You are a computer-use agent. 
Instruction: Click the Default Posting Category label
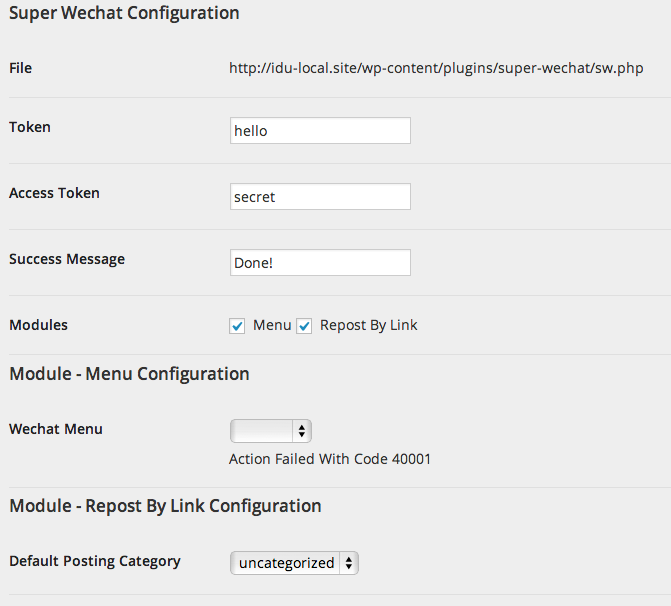tap(95, 561)
